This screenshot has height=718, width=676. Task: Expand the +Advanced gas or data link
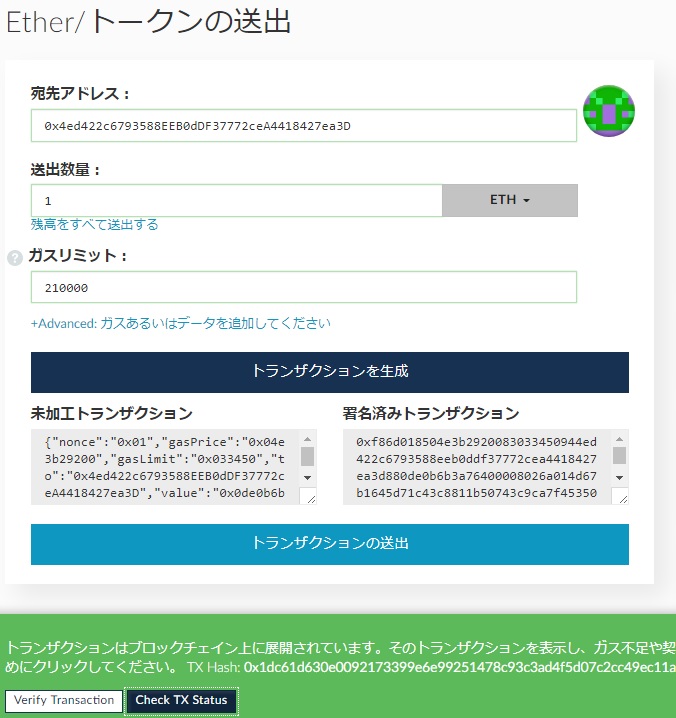coord(180,323)
